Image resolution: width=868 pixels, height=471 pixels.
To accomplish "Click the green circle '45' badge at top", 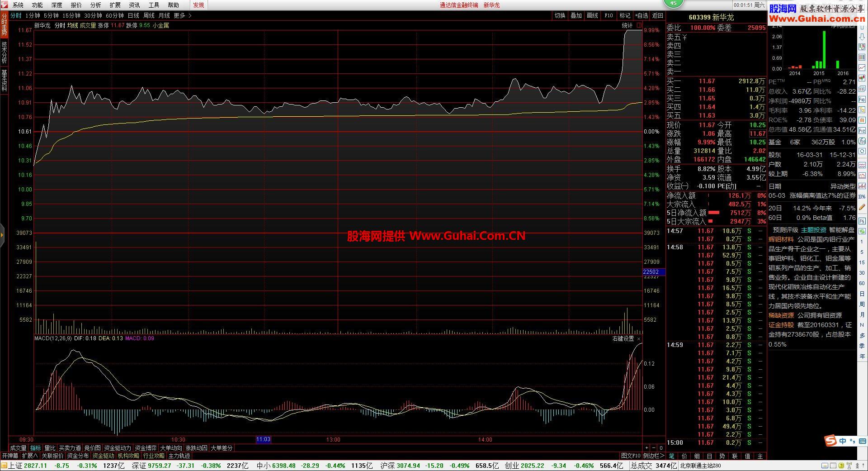I will [x=673, y=3].
